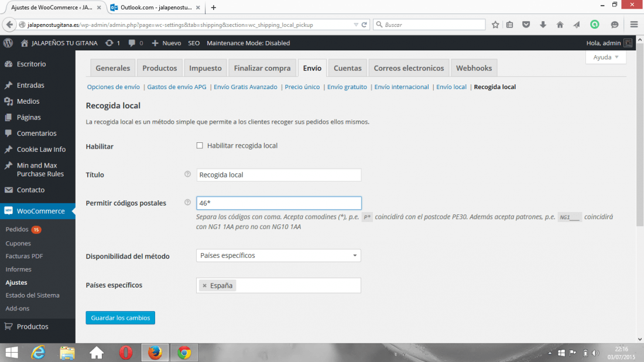Open Escritorio in the sidebar

(31, 64)
